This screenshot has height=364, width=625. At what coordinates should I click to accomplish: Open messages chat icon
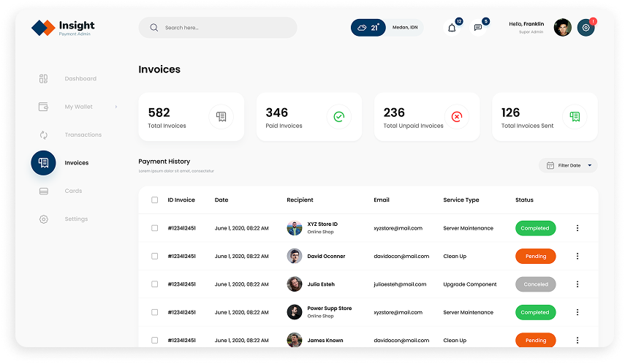click(478, 28)
